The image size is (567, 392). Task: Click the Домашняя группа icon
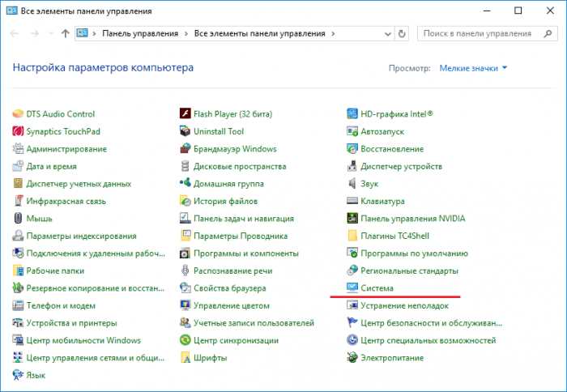(x=185, y=183)
